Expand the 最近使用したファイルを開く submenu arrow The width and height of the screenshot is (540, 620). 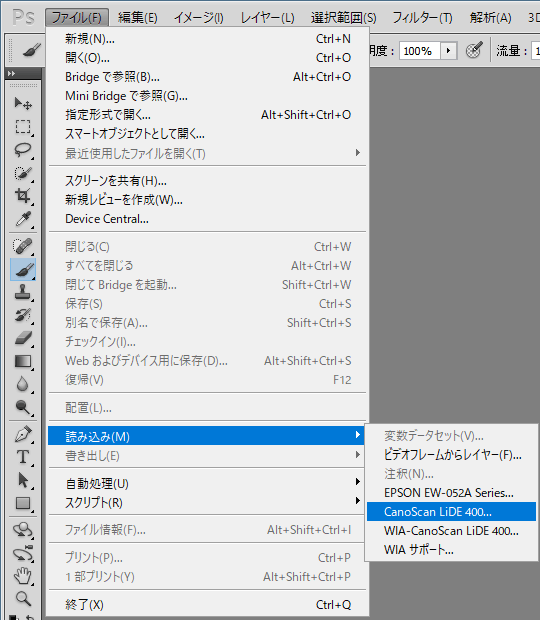click(358, 153)
